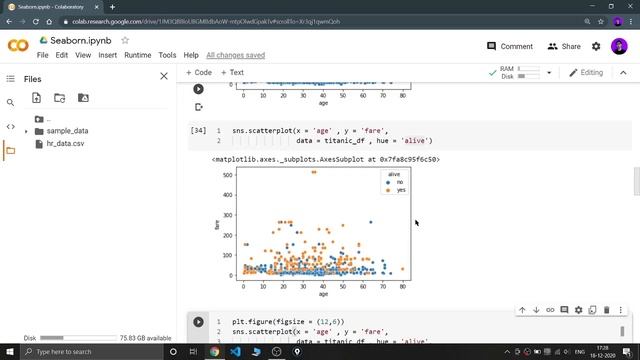The height and width of the screenshot is (360, 640).
Task: Click the taskbar search box
Action: (91, 351)
